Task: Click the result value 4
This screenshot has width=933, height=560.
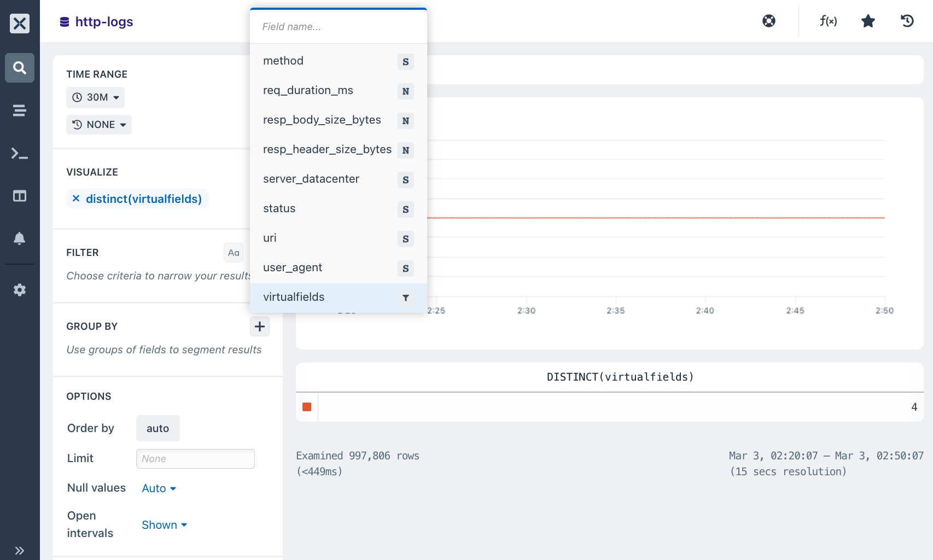Action: tap(914, 407)
